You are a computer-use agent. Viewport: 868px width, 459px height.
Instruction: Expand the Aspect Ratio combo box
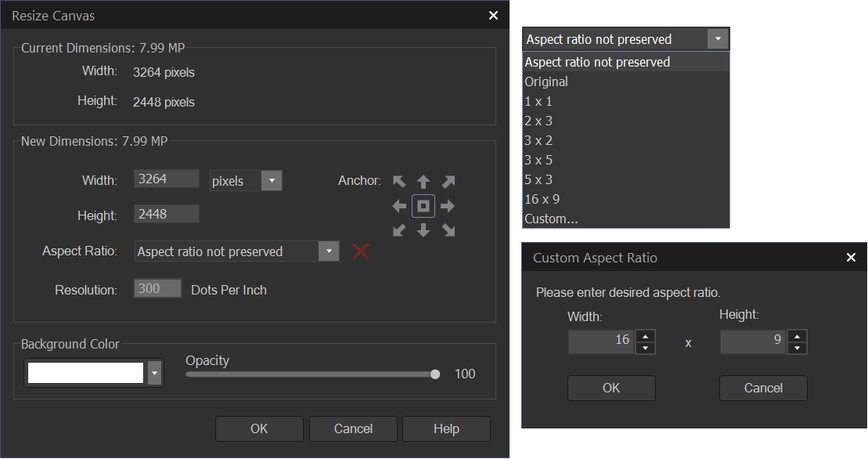coord(330,251)
